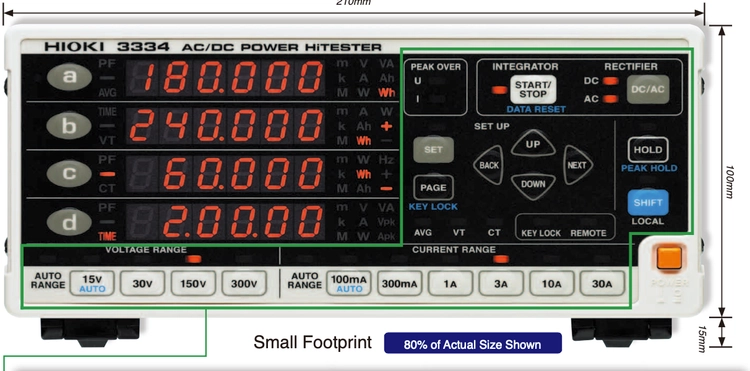Click the lit voltage range indicator LED
This screenshot has height=371, width=750.
[193, 259]
